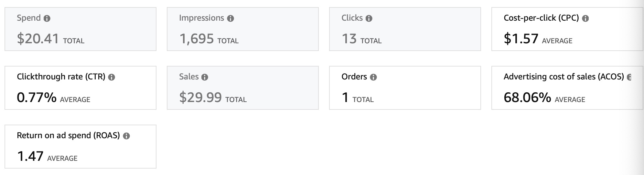
Task: Select the ACOS metric card
Action: [x=567, y=88]
